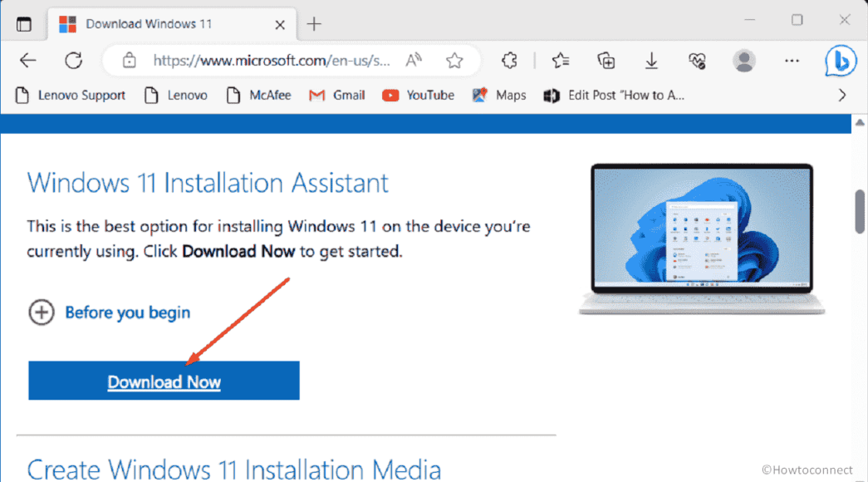This screenshot has width=868, height=482.
Task: Open the Favorites list icon
Action: coord(560,61)
